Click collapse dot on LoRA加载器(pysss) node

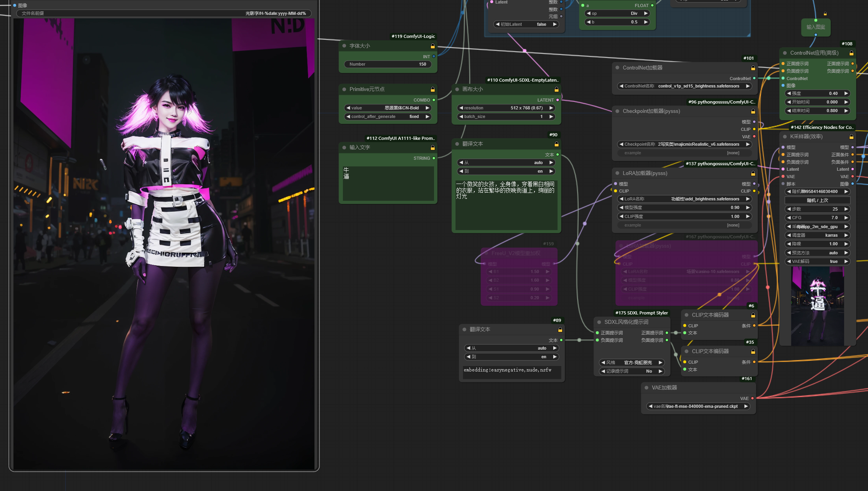pyautogui.click(x=617, y=173)
